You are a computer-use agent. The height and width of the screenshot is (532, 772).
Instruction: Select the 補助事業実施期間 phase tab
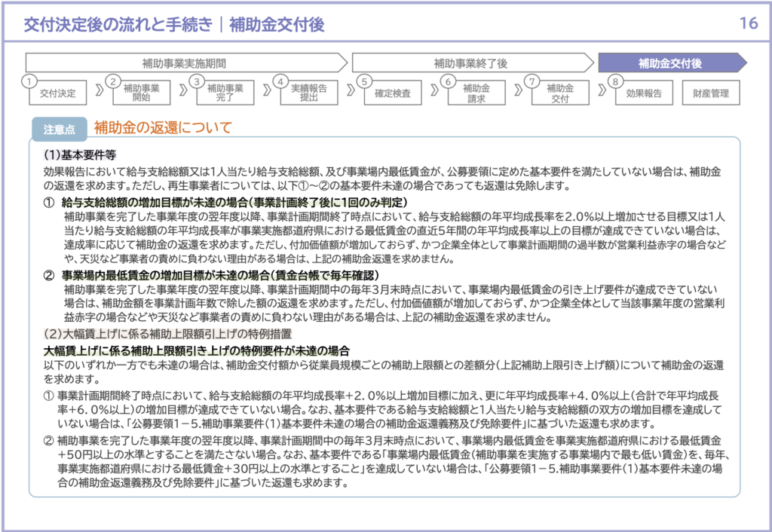[x=185, y=63]
